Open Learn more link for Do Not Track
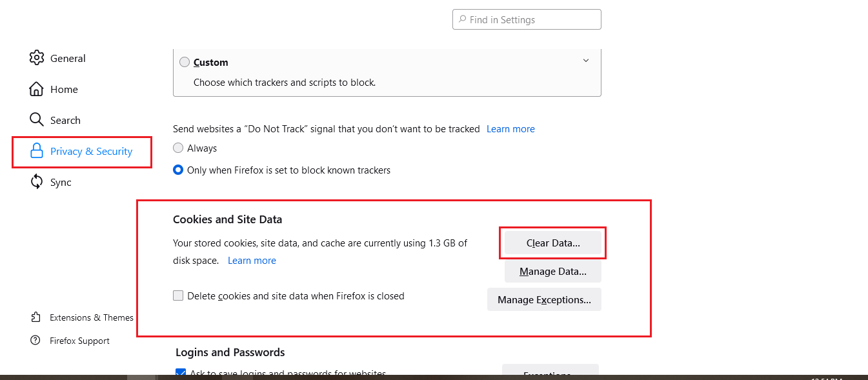868x380 pixels. coord(510,129)
